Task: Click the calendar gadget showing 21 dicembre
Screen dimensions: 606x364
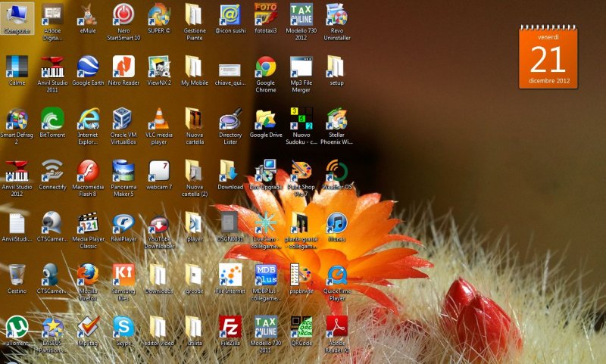Action: (548, 57)
